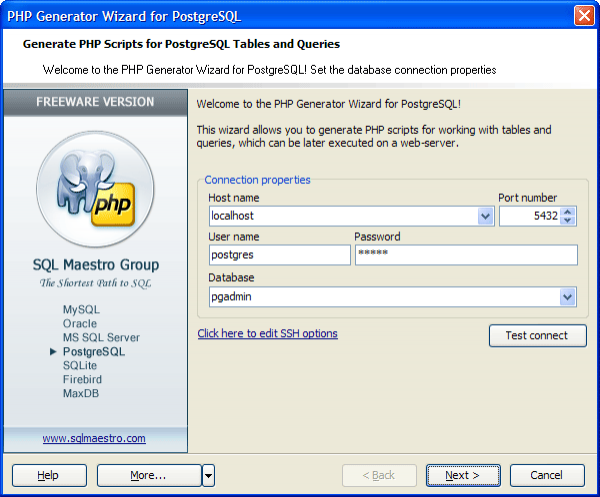The height and width of the screenshot is (497, 600).
Task: Open Help for the wizard
Action: tap(48, 475)
